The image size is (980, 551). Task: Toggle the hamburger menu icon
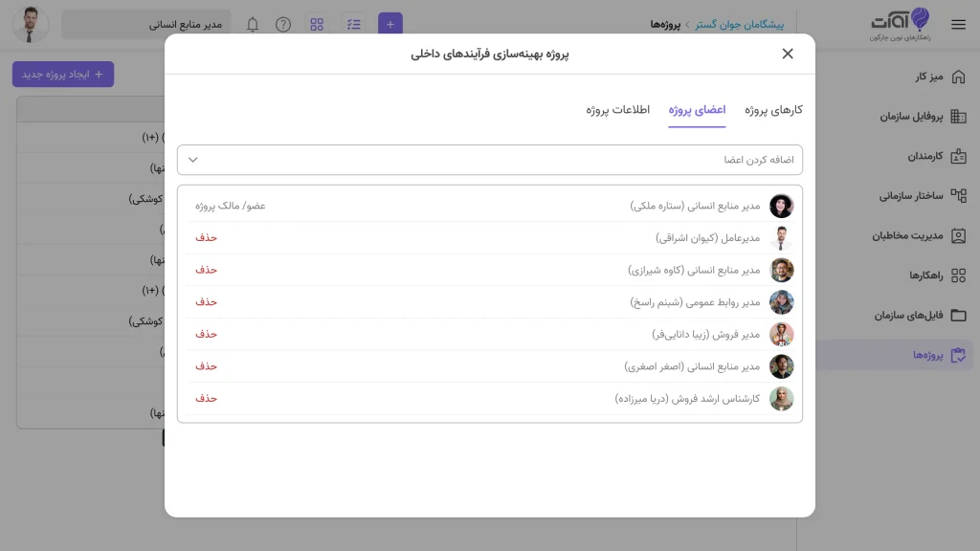[958, 24]
